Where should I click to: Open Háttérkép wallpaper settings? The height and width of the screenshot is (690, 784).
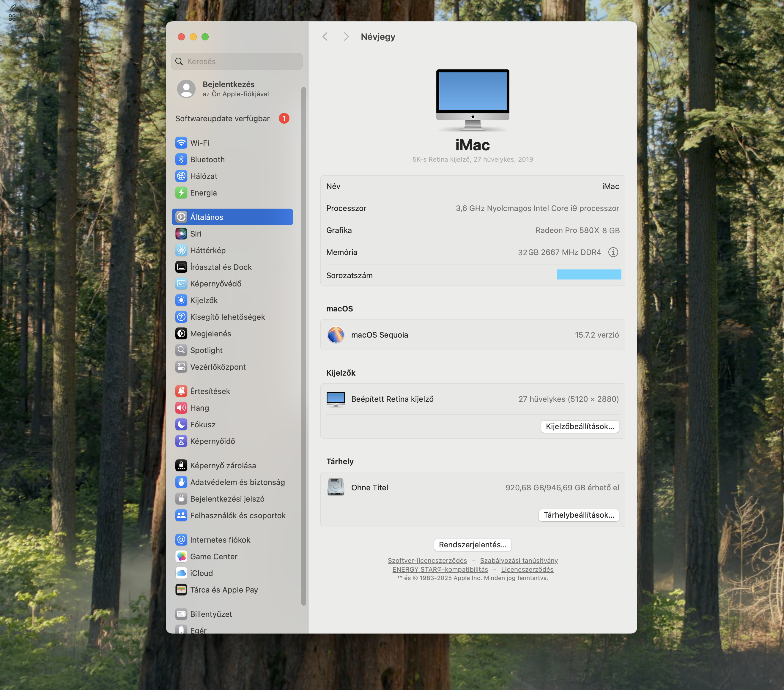pos(209,250)
